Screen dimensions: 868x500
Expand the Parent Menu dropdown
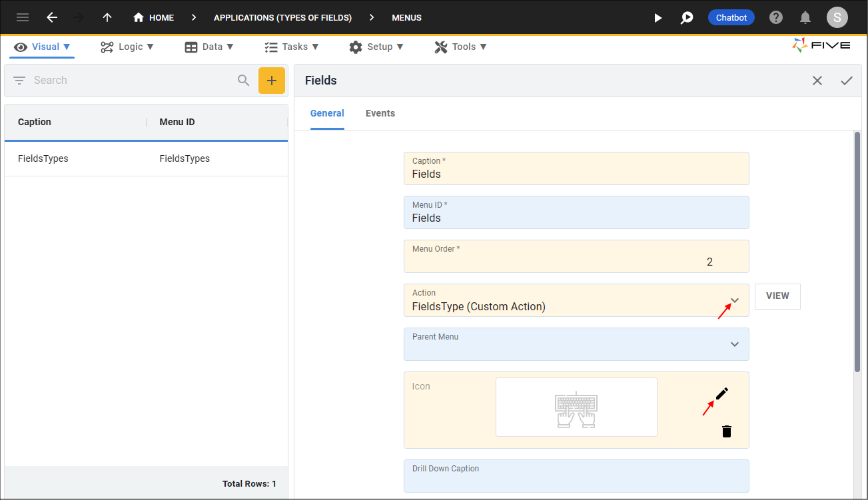(x=735, y=344)
